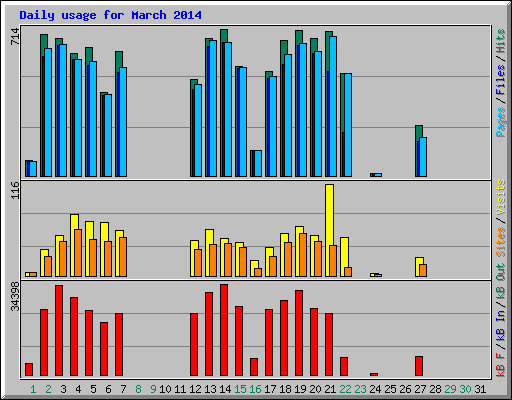The width and height of the screenshot is (512, 400).
Task: Click day label 17 on the x-axis
Action: pos(270,389)
